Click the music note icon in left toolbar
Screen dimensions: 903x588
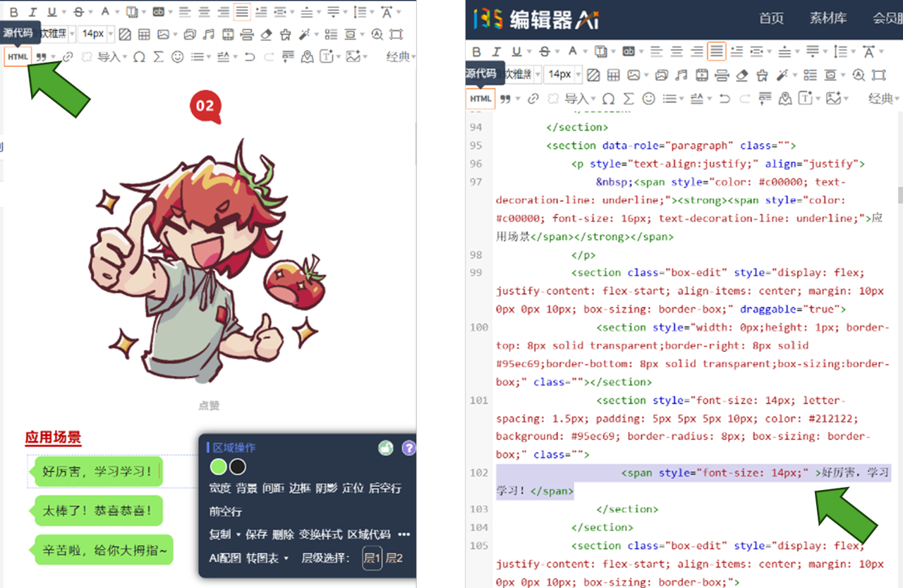(208, 34)
